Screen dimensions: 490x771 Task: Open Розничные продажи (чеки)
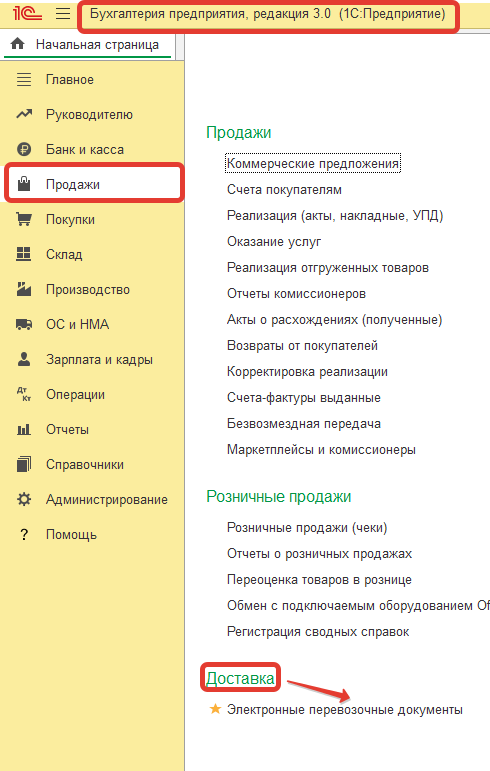click(x=307, y=528)
